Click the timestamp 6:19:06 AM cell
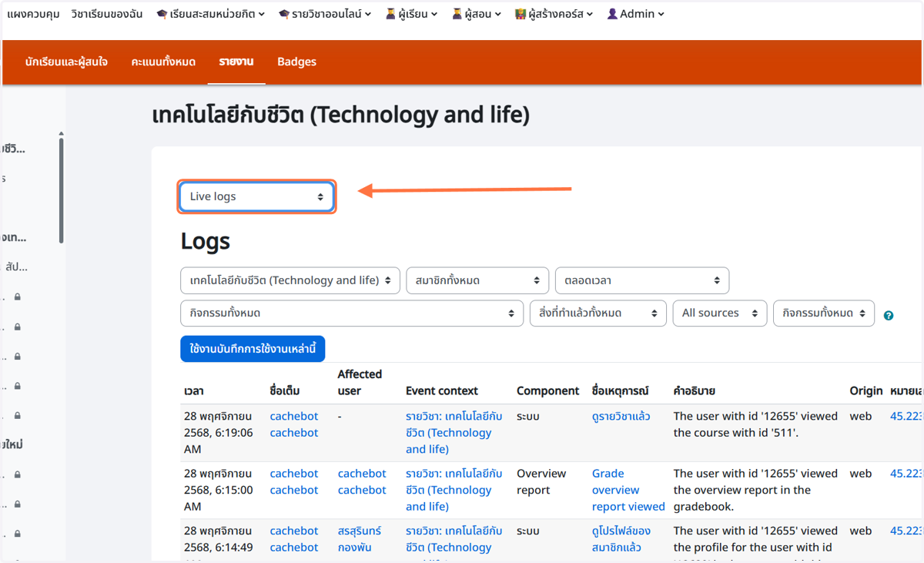The width and height of the screenshot is (924, 563). click(x=219, y=433)
